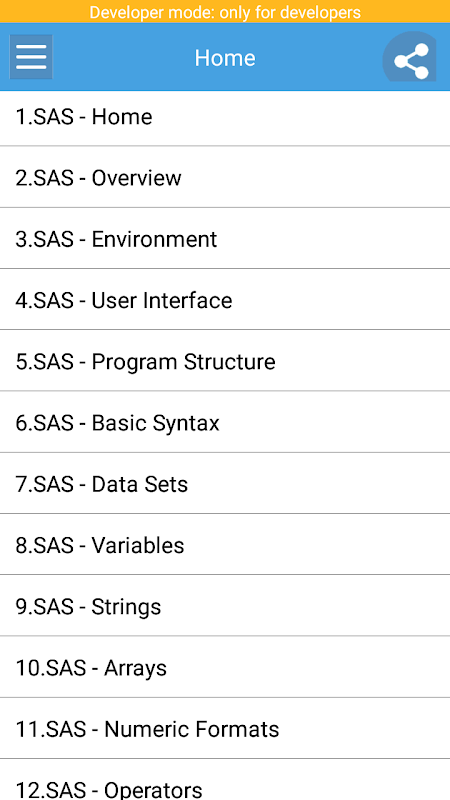
Task: Open 6.SAS - Basic Syntax topic
Action: 225,422
